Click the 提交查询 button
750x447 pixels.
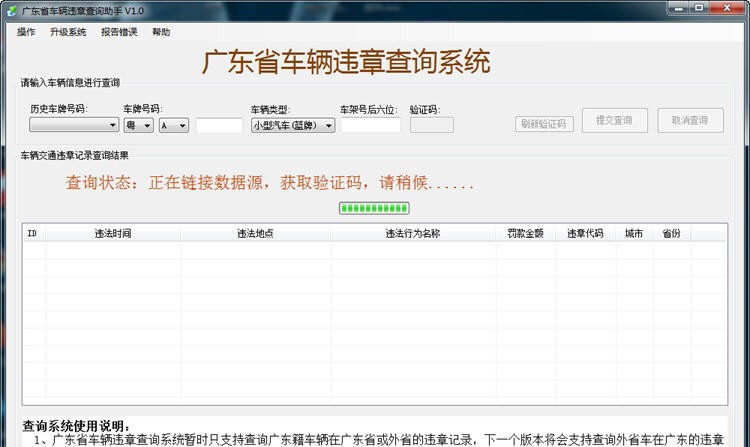(x=615, y=120)
